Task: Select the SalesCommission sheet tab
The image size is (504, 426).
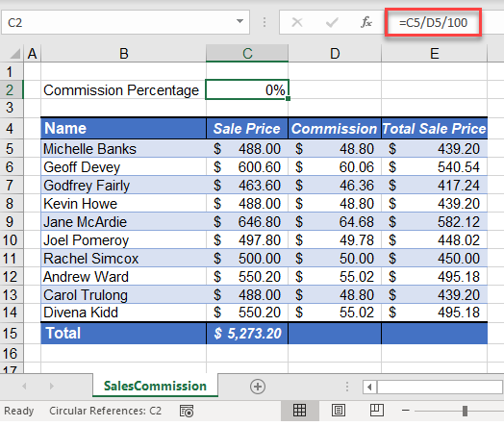Action: pyautogui.click(x=155, y=386)
